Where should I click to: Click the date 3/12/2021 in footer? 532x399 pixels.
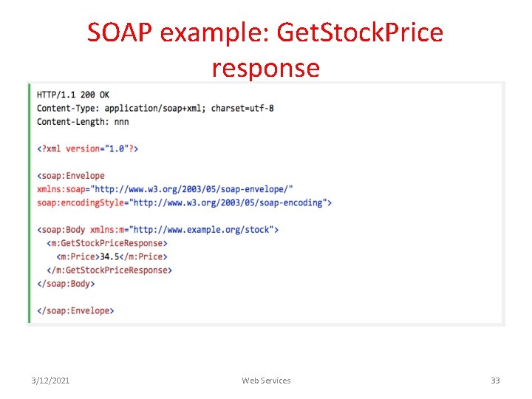tap(50, 381)
